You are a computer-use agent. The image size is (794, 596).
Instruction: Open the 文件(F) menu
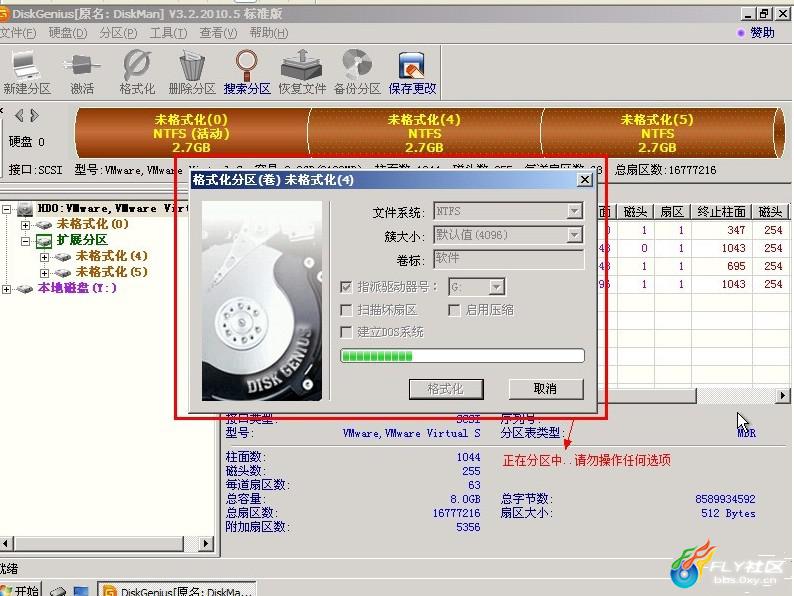tap(18, 33)
